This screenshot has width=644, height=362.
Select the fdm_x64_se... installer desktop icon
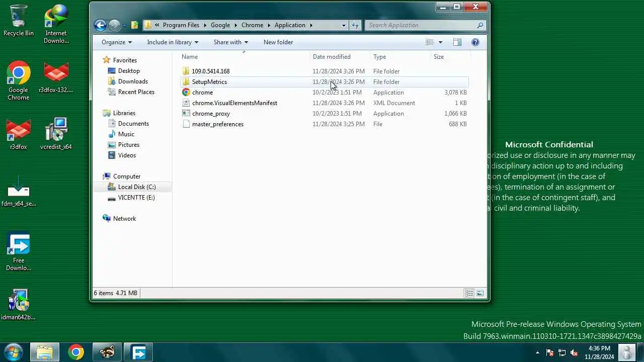19,191
